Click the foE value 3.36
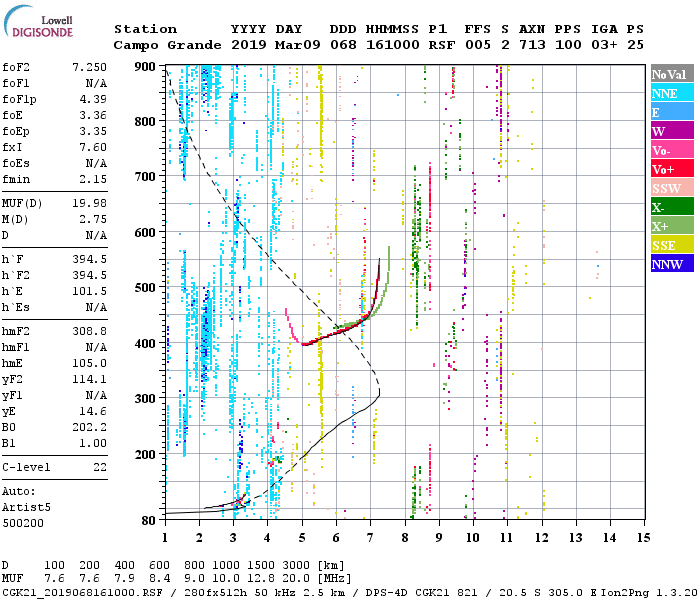700x600 pixels. click(93, 115)
